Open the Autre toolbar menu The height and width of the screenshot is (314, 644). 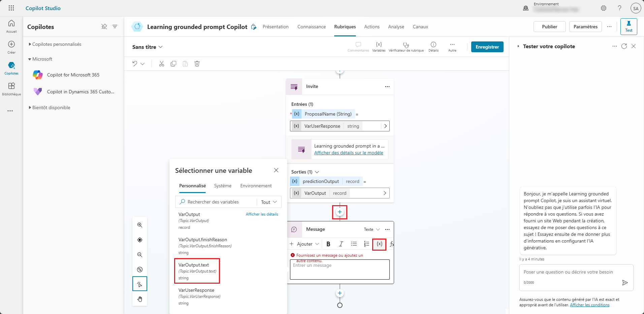pyautogui.click(x=452, y=47)
